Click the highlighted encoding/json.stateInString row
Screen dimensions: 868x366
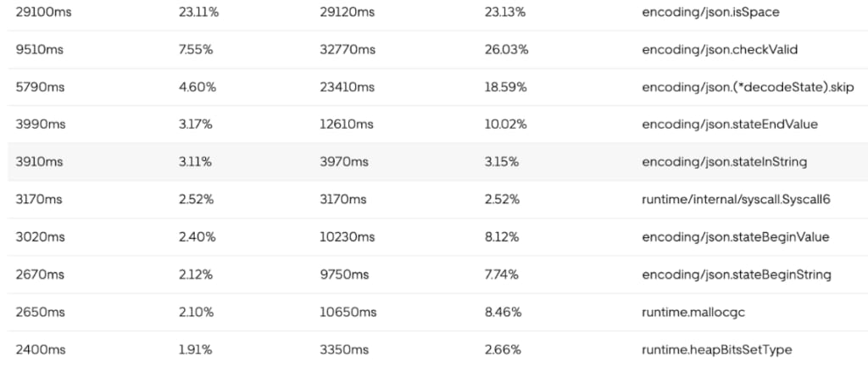[x=437, y=162]
